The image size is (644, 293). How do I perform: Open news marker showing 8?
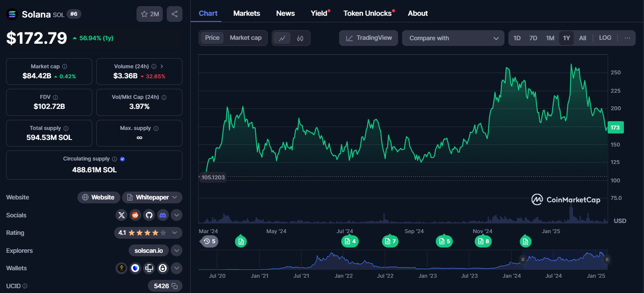coord(483,241)
